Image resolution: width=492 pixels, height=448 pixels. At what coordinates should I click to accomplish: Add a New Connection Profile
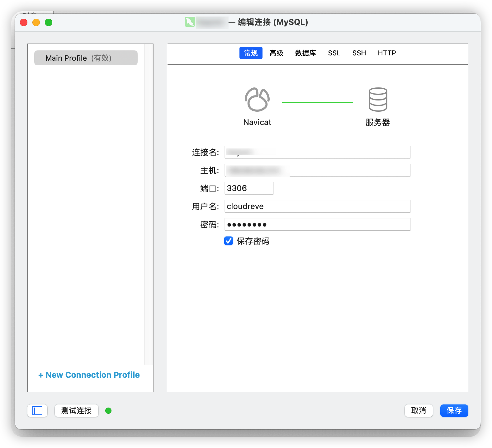tap(89, 375)
